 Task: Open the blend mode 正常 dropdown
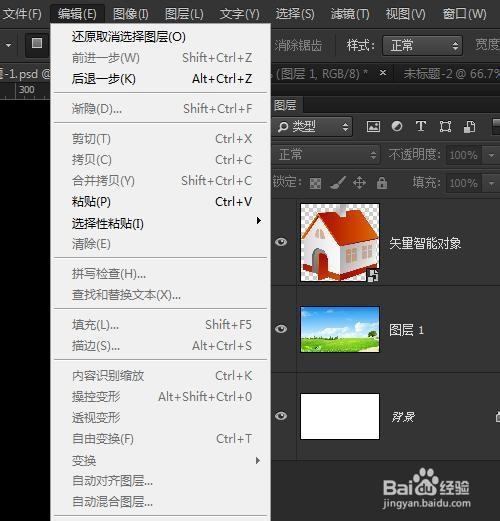tap(326, 155)
